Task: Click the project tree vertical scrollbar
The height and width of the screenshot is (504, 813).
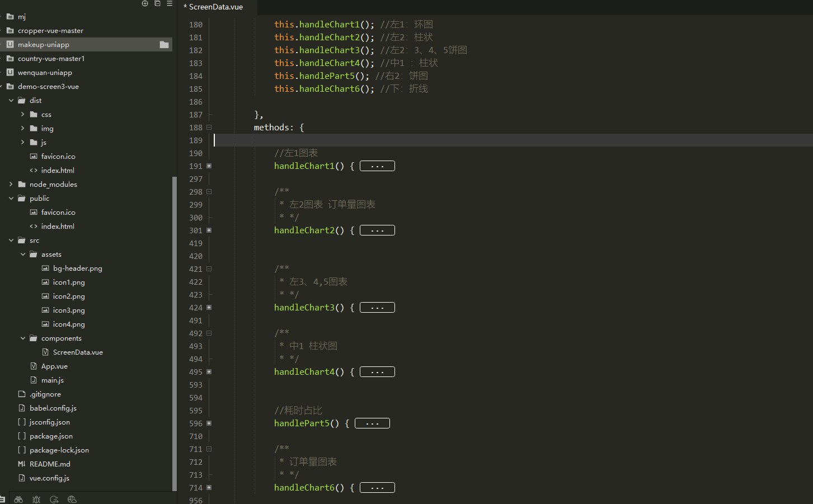Action: tap(175, 333)
